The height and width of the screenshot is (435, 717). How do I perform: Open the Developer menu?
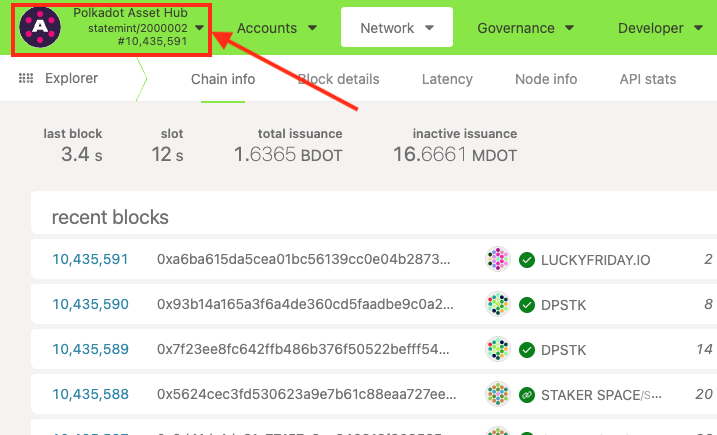pyautogui.click(x=660, y=28)
